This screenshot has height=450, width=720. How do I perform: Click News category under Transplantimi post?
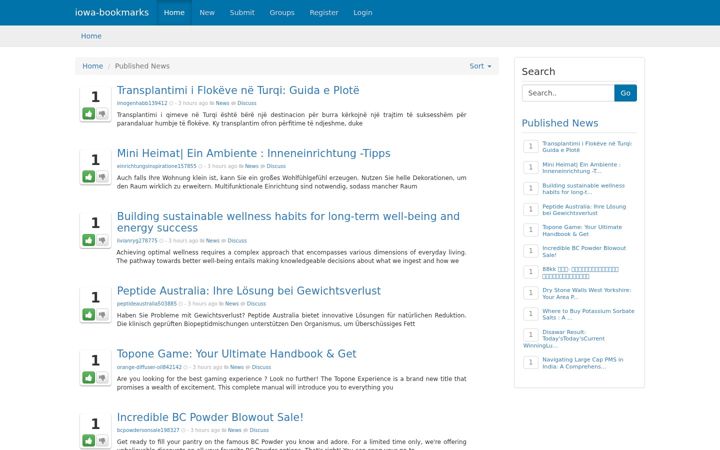(222, 103)
